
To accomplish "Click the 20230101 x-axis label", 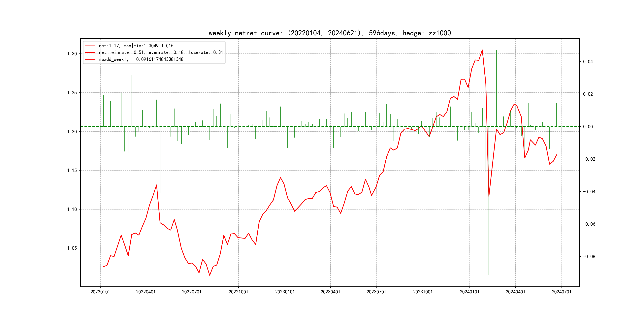I will pos(285,292).
